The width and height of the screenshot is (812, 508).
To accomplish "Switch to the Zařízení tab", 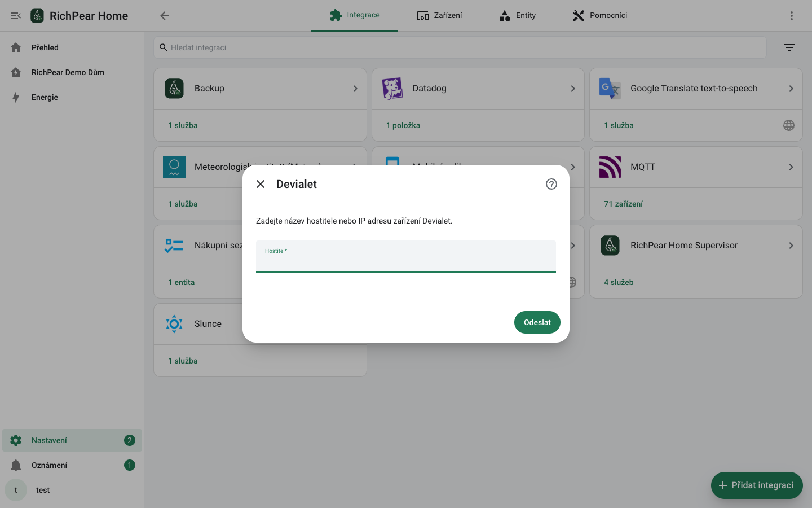I will pos(439,15).
